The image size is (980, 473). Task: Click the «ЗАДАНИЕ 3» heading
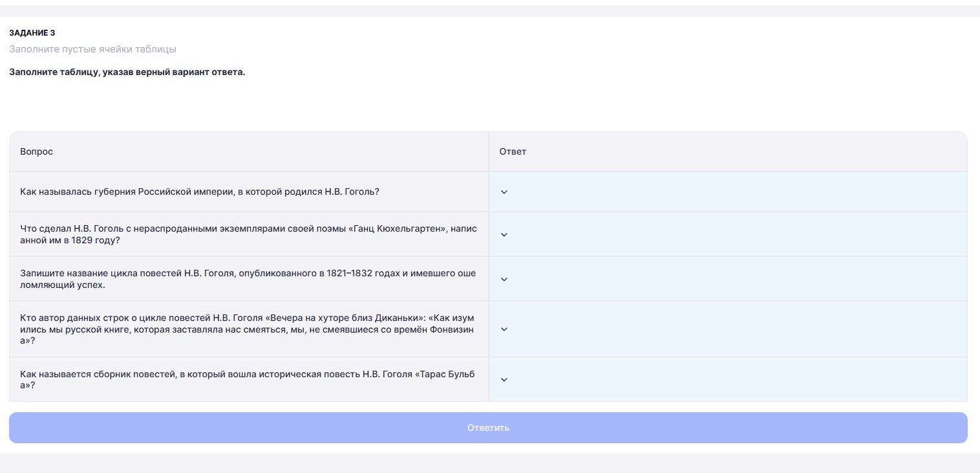(x=32, y=33)
